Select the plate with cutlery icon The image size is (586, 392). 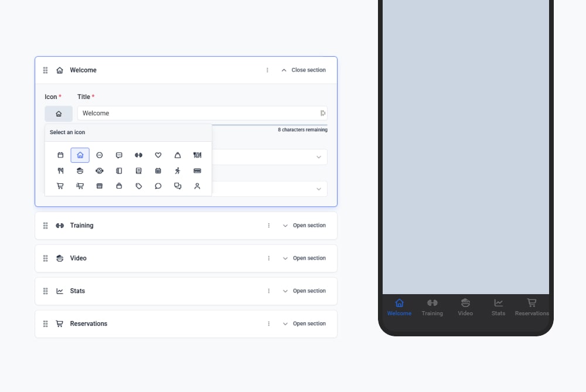click(x=197, y=155)
